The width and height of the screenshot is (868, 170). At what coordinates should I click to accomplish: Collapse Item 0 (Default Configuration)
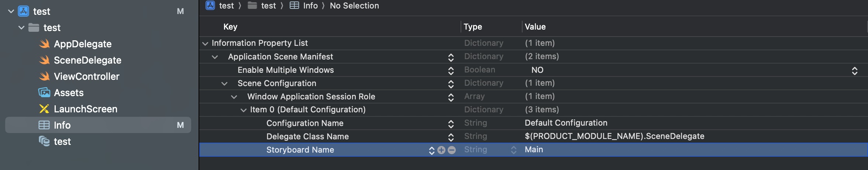tap(244, 110)
